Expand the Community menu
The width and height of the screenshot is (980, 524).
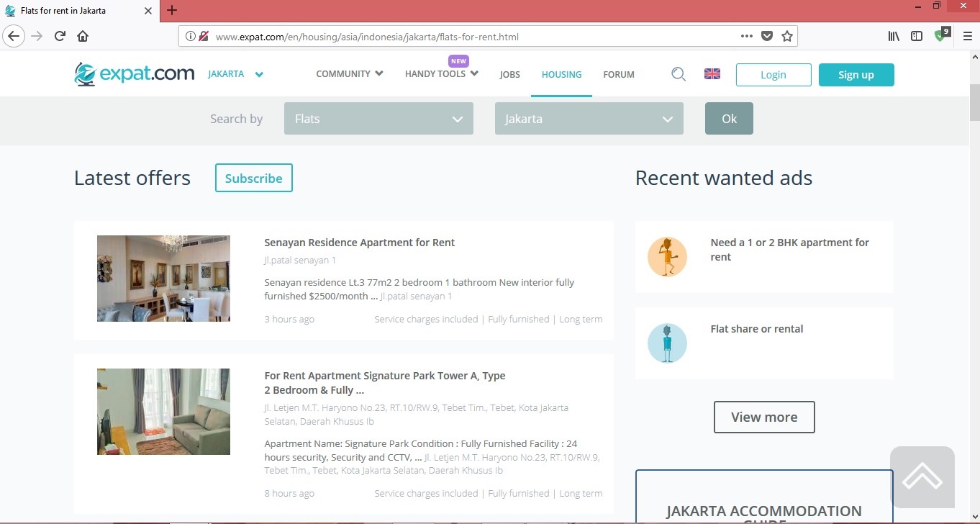point(349,73)
